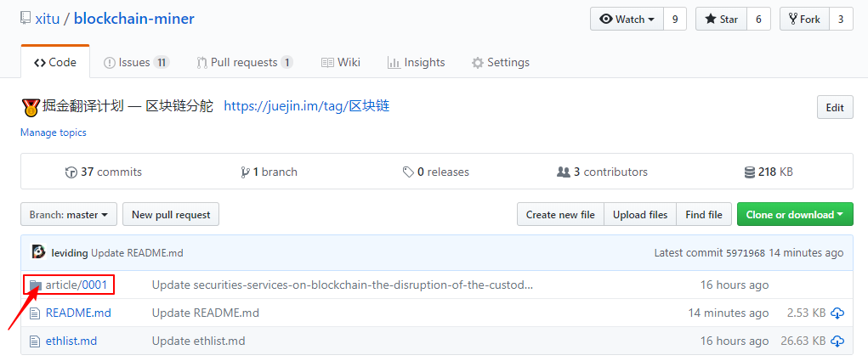Click the forks count 3
This screenshot has width=868, height=361.
click(x=841, y=20)
